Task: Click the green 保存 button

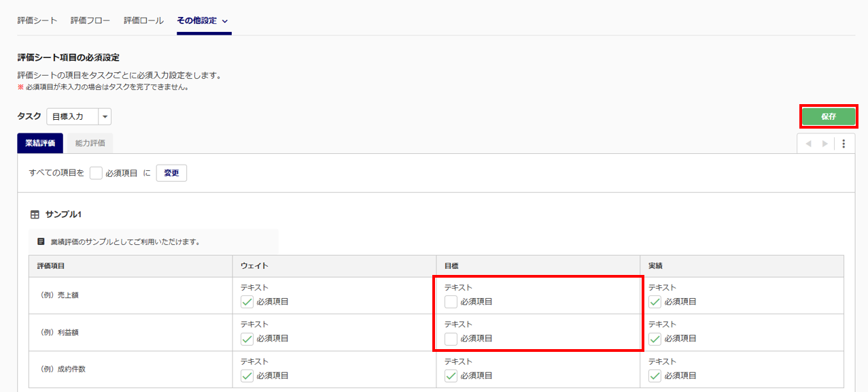Action: (829, 116)
